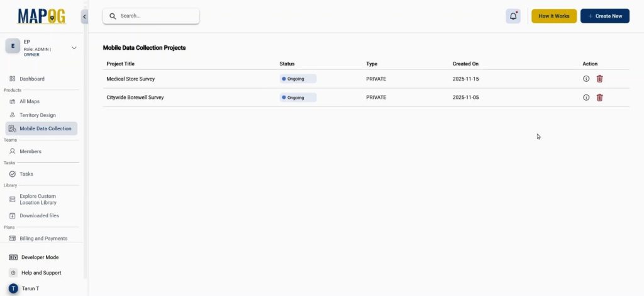Click the MAPOG logo

(42, 16)
